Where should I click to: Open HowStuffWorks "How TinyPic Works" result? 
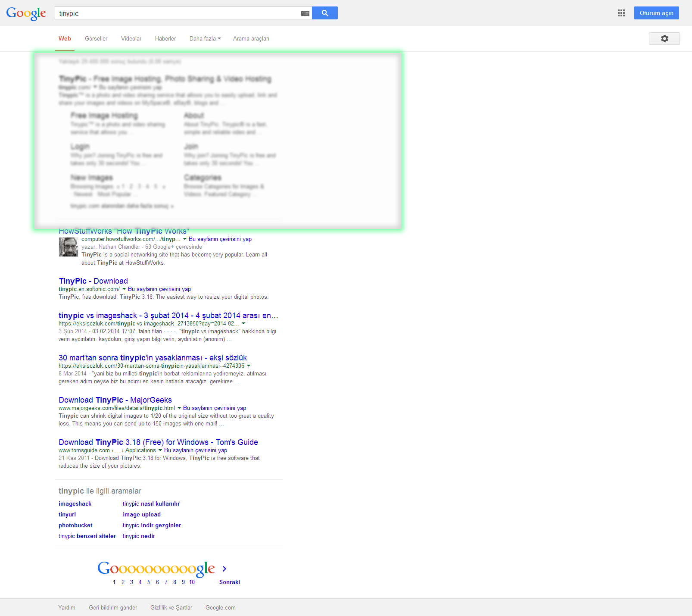click(124, 231)
